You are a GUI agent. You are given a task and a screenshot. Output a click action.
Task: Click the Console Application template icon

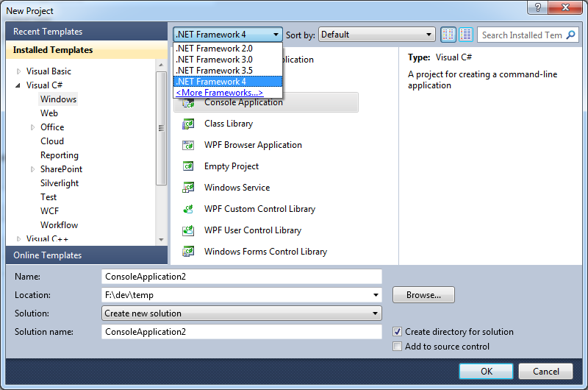click(189, 104)
